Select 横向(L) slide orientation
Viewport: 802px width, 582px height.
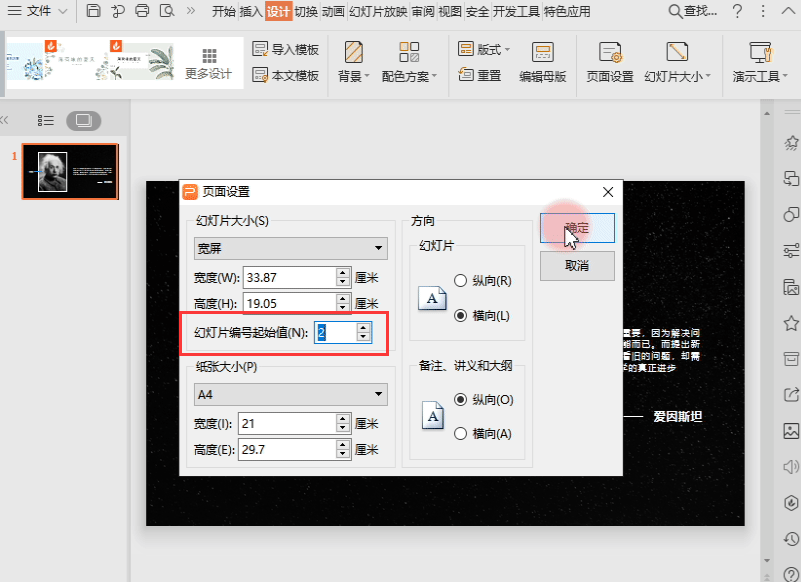coord(461,315)
